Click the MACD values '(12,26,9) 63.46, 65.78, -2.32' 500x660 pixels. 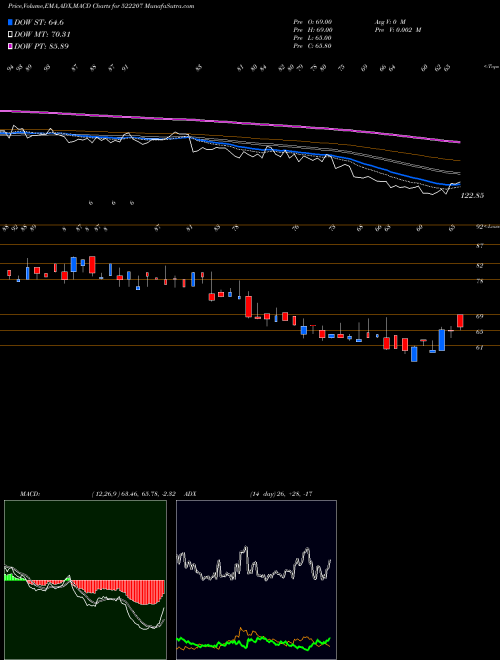[x=136, y=494]
